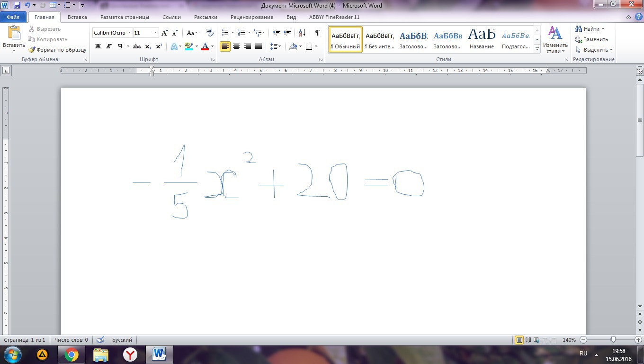The height and width of the screenshot is (364, 644).
Task: Open Google Chrome from the taskbar
Action: pyautogui.click(x=72, y=354)
